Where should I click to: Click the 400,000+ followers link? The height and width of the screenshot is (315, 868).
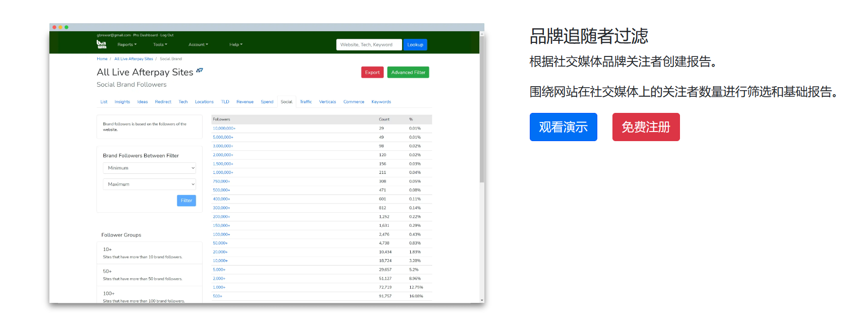221,199
